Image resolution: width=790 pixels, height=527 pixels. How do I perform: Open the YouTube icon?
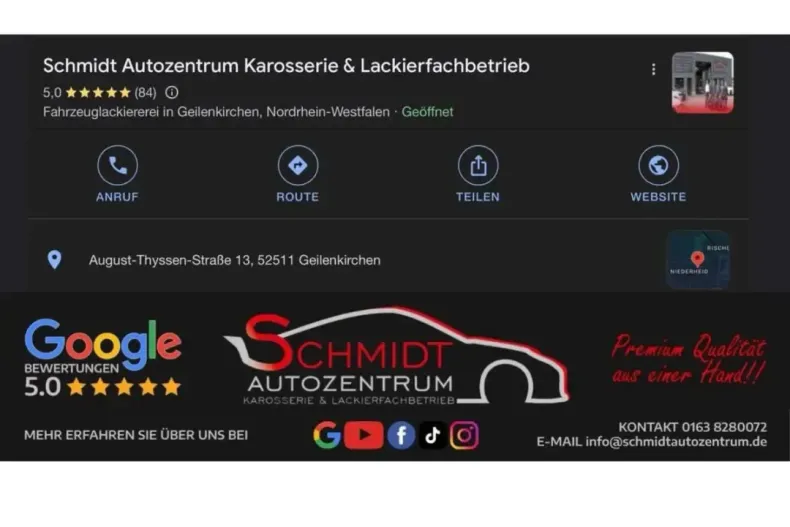click(364, 435)
